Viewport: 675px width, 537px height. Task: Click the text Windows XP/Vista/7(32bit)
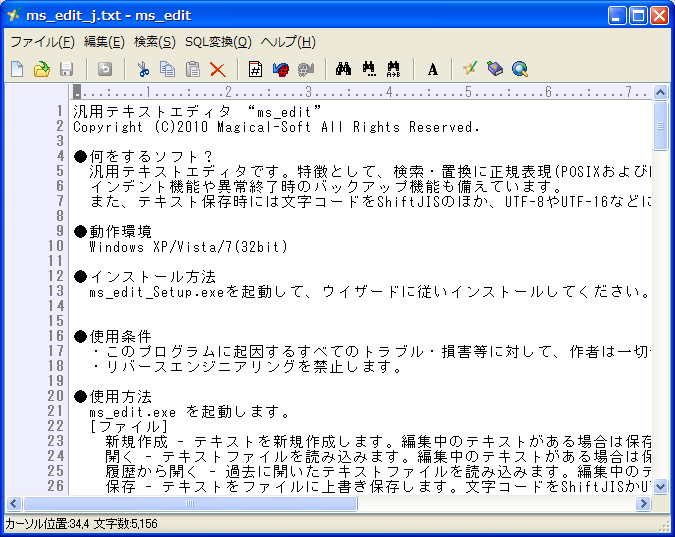(x=188, y=247)
